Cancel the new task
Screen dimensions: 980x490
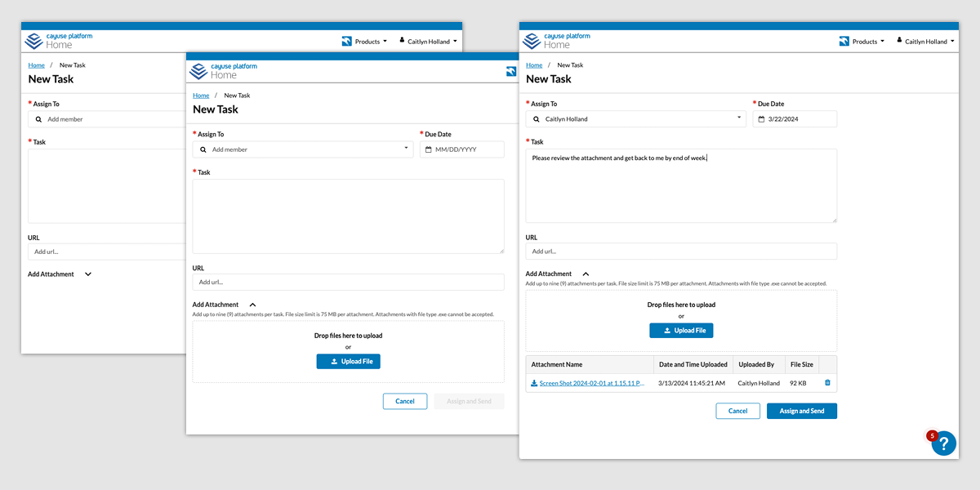[737, 411]
